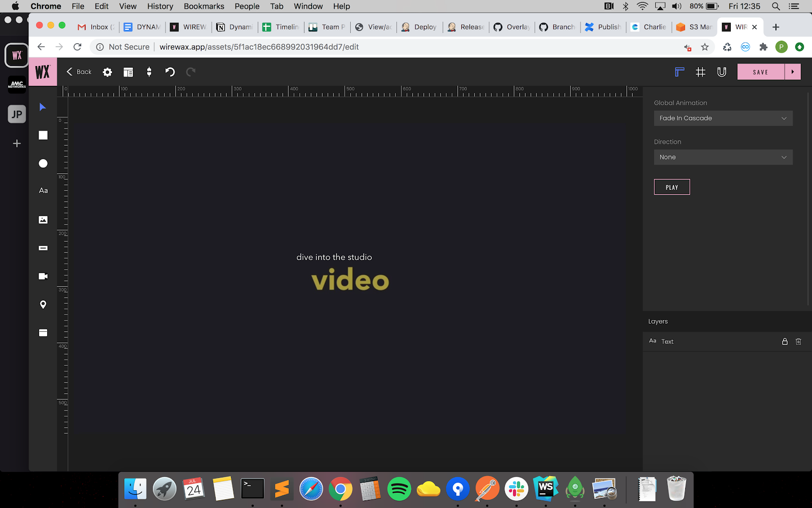The height and width of the screenshot is (508, 812).
Task: Toggle the rulers display icon
Action: pos(679,72)
